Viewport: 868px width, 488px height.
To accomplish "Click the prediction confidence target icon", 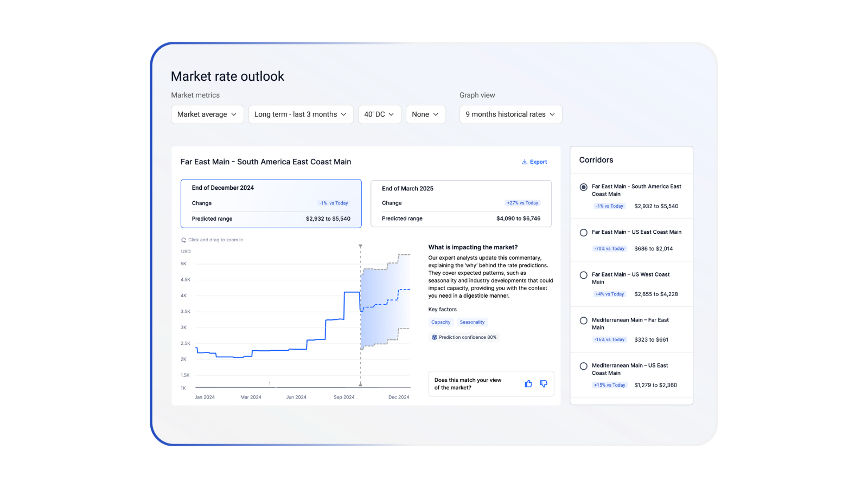I will pos(434,337).
